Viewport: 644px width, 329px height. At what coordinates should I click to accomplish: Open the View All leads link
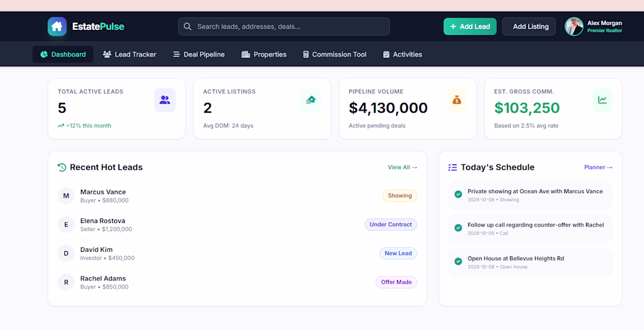click(403, 167)
